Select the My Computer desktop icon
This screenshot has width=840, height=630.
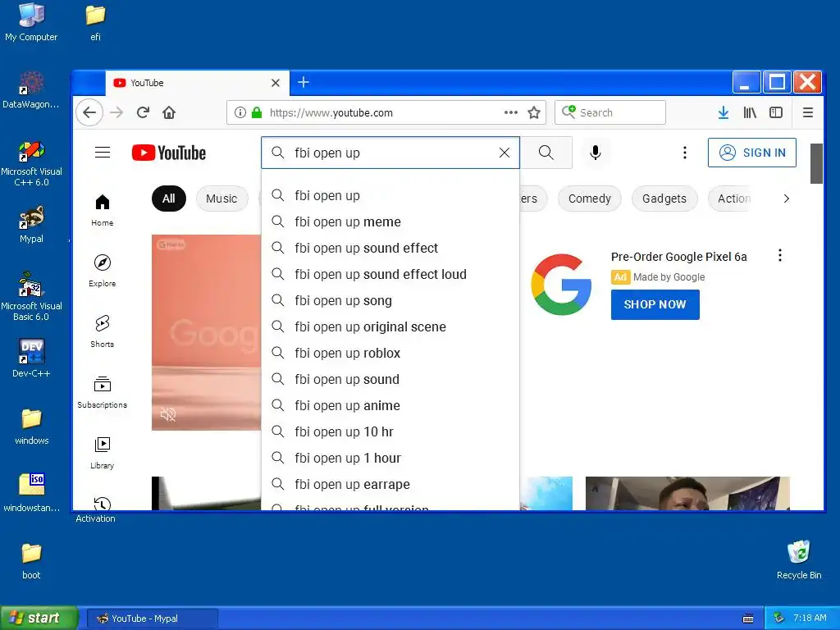point(31,22)
